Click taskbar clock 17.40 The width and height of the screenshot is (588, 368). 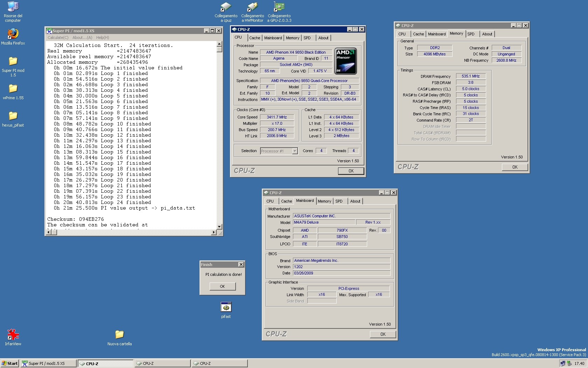point(579,363)
